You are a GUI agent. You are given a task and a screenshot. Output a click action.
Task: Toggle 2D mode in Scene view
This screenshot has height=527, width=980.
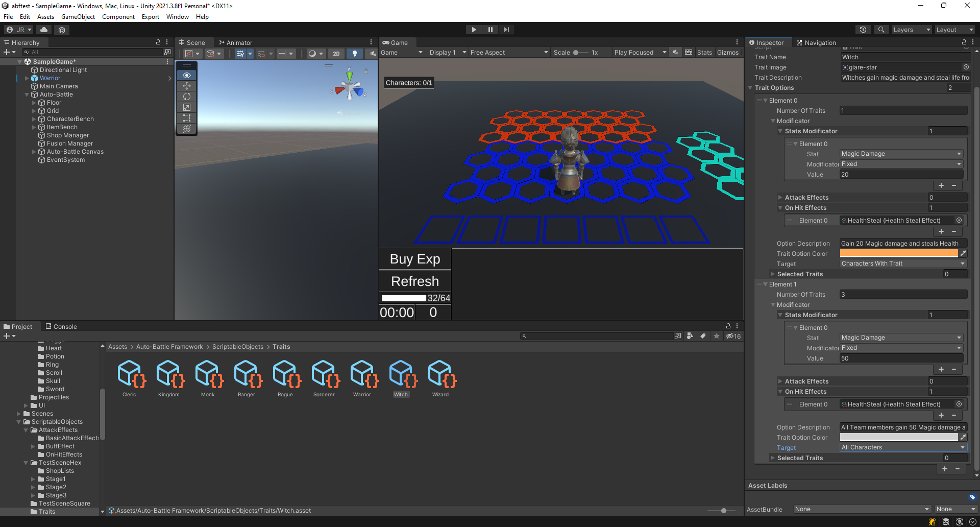pyautogui.click(x=336, y=53)
